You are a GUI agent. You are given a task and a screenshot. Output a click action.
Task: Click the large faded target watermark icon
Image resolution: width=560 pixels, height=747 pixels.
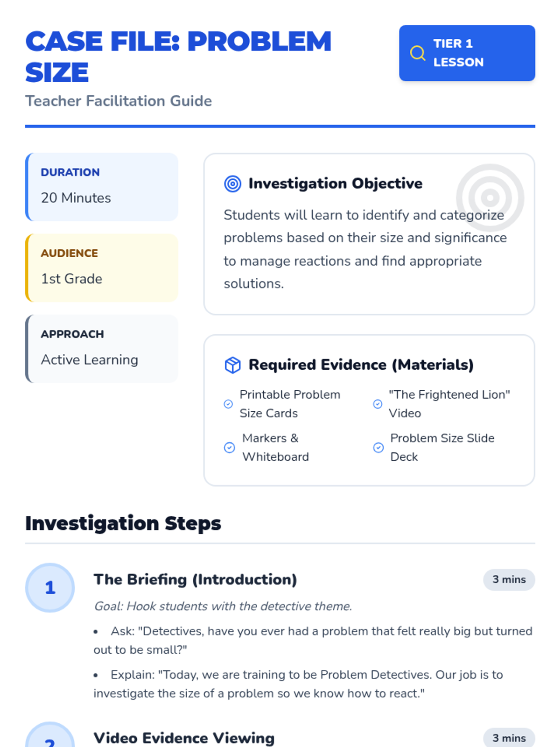pyautogui.click(x=490, y=198)
